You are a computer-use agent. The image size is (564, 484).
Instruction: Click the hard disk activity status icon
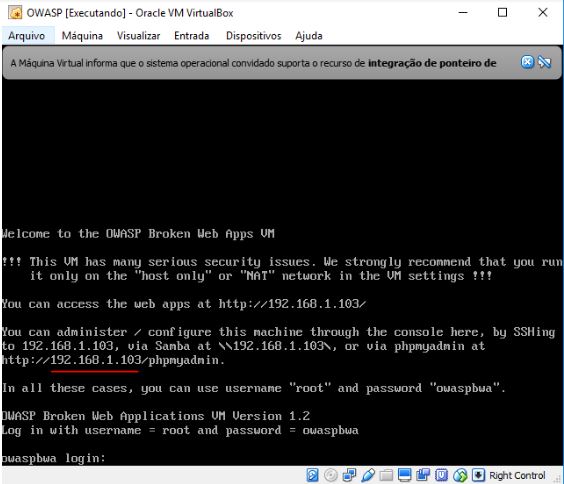(x=312, y=475)
